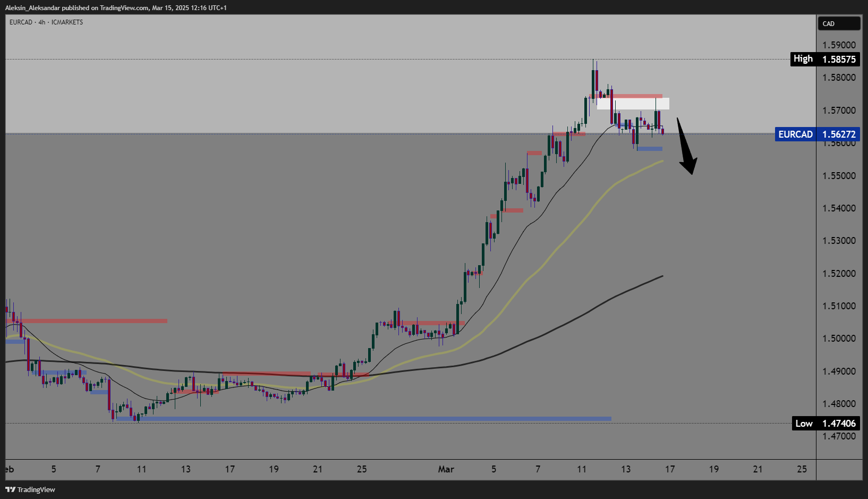
Task: Click the 19 date right of Mar
Action: click(x=714, y=469)
